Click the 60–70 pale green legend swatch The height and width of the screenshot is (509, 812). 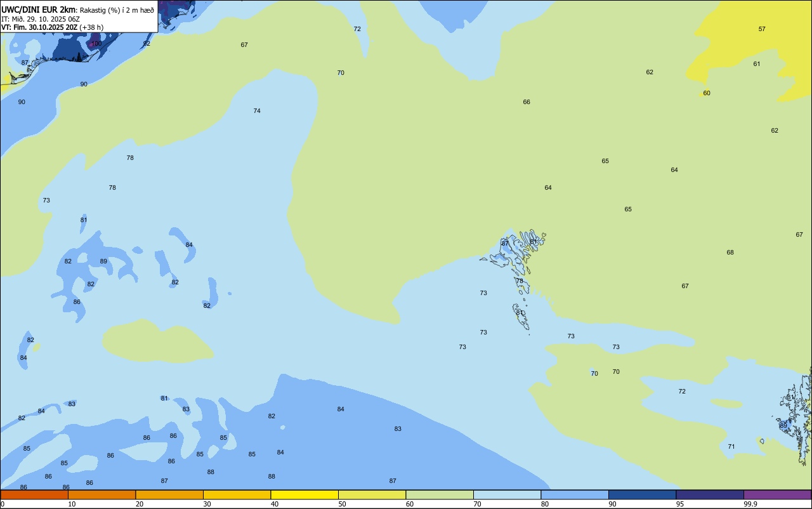[440, 494]
